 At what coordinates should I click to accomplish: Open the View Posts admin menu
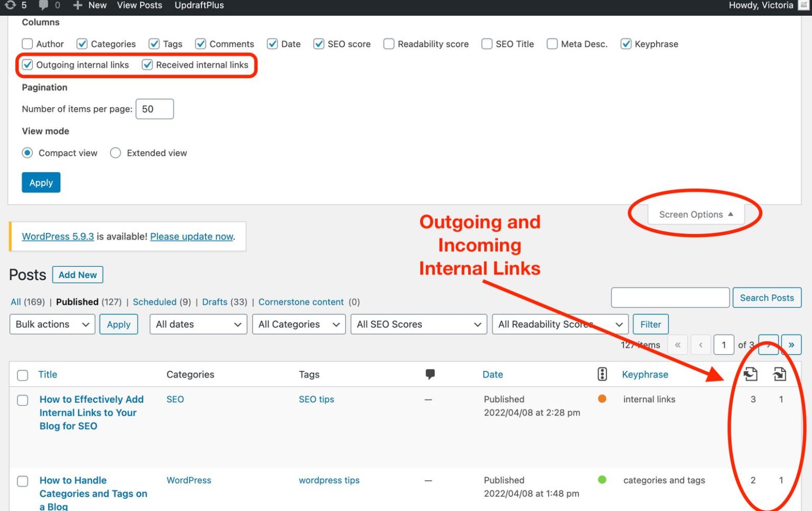[139, 5]
